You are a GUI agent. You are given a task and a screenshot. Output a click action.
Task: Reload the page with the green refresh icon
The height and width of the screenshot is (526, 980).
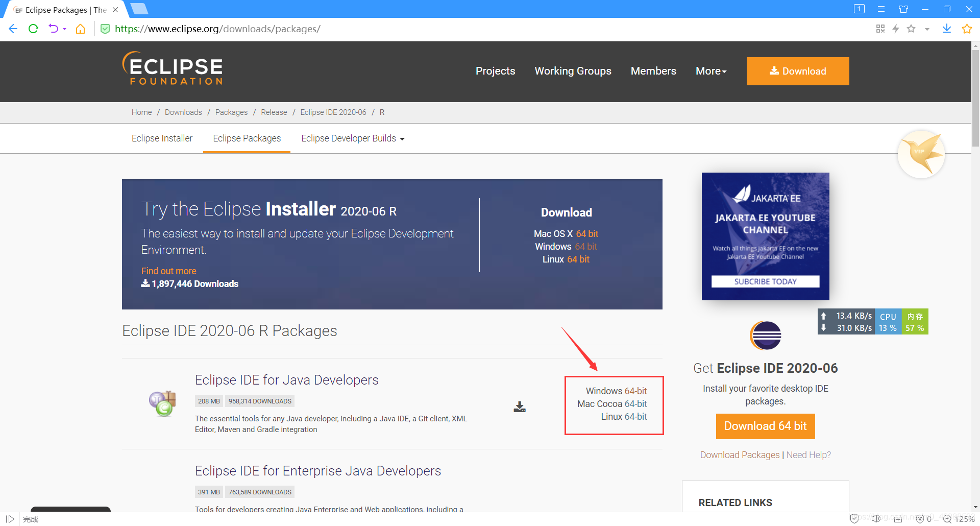tap(34, 29)
